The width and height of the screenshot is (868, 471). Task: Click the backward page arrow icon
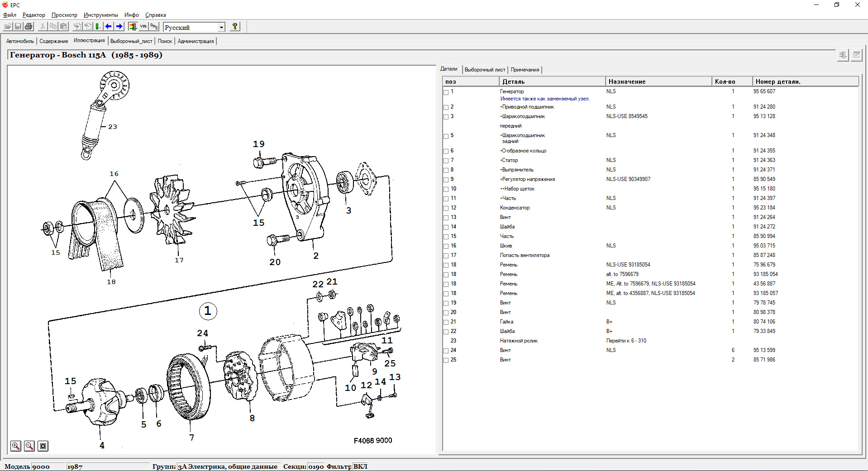[x=88, y=27]
